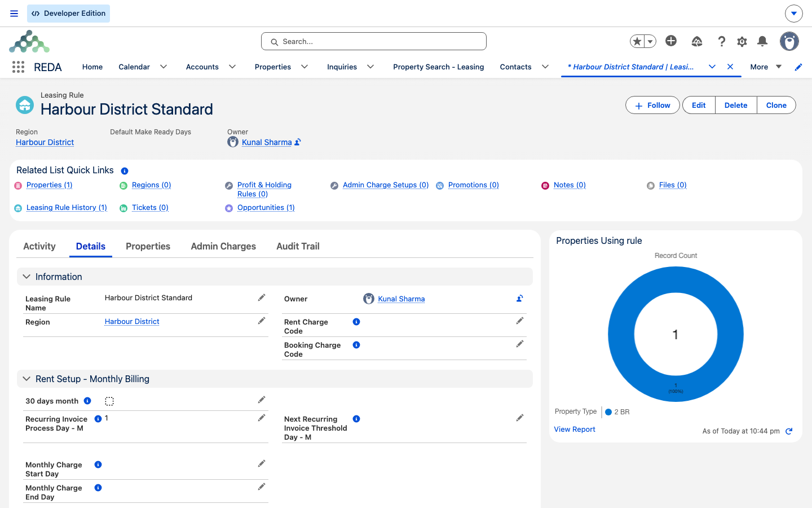Open the Leasing Rule History (1) quick link
This screenshot has width=812, height=508.
click(x=67, y=208)
